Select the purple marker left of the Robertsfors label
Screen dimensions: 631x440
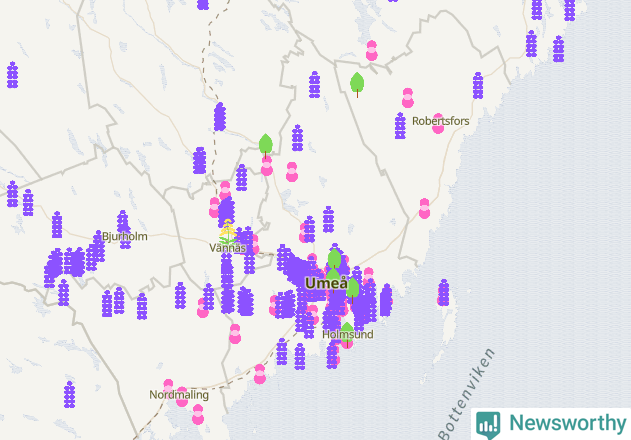[400, 126]
